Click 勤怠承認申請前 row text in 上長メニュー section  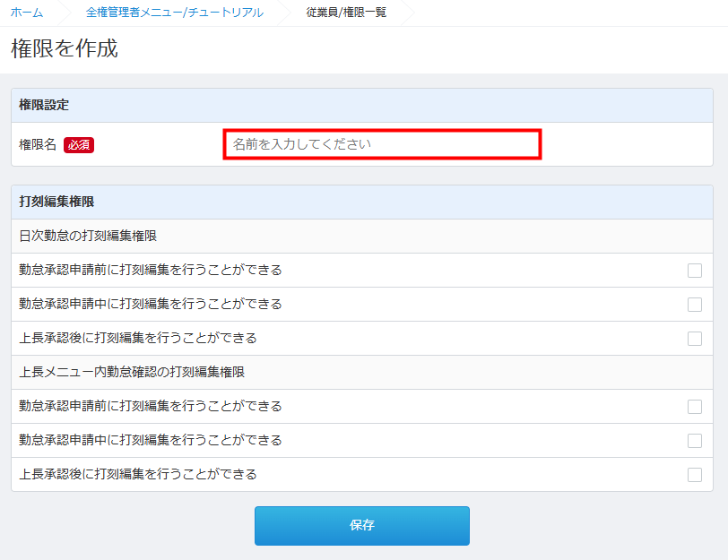tap(151, 406)
